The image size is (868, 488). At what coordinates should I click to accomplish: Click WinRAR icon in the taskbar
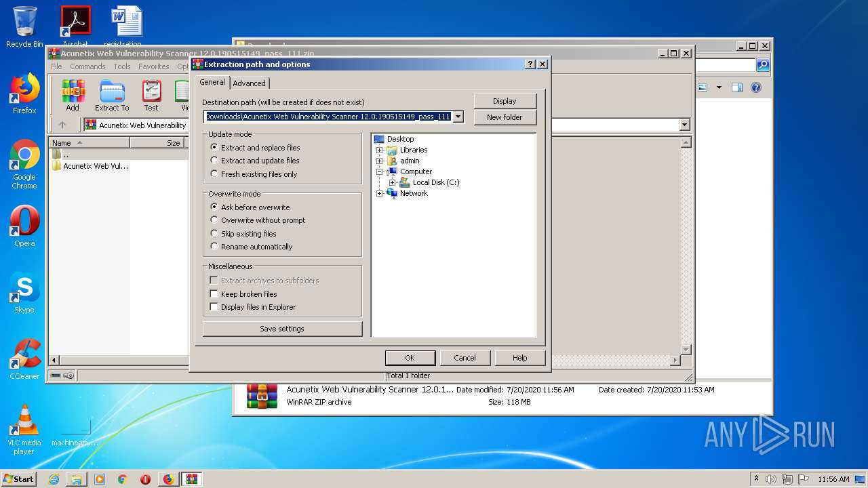click(x=191, y=479)
